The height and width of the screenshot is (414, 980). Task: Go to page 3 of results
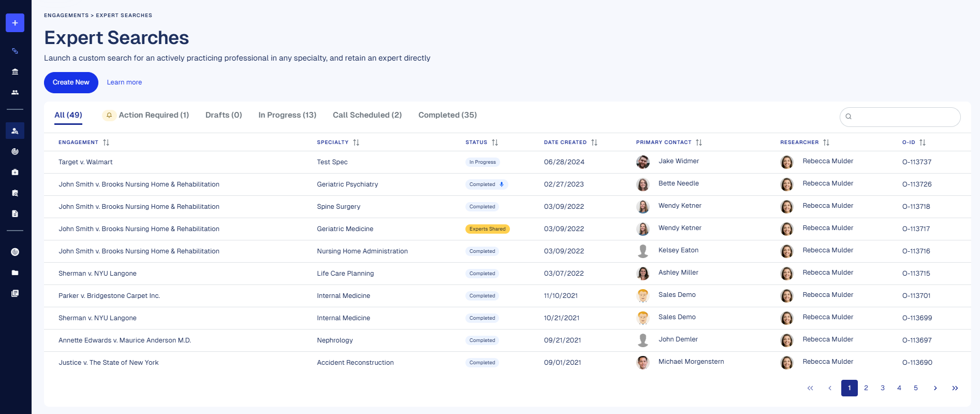[x=883, y=388]
